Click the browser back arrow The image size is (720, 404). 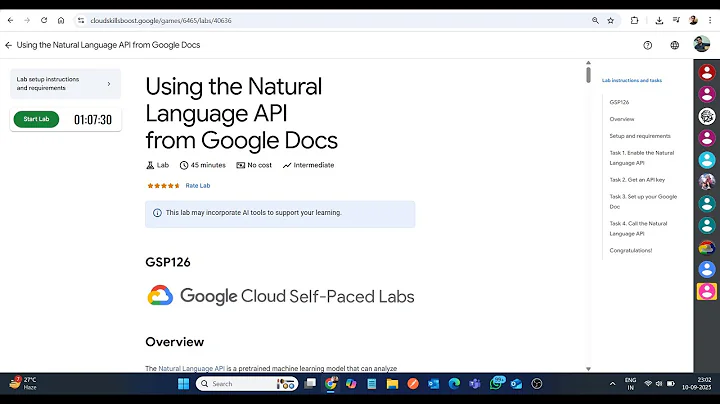(11, 20)
